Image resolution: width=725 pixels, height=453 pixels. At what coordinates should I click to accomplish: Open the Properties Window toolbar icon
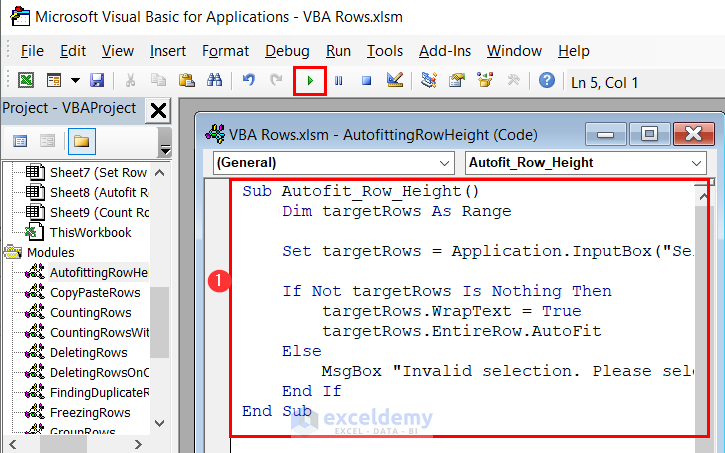(x=457, y=80)
